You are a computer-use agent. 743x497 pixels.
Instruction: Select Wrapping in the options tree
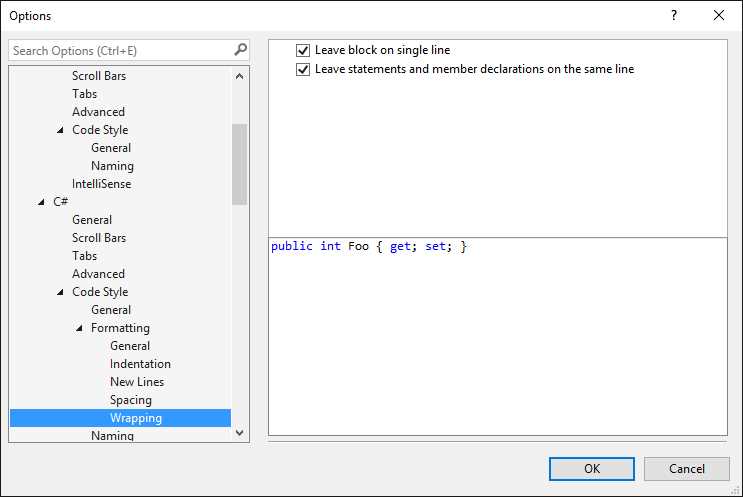pyautogui.click(x=136, y=418)
